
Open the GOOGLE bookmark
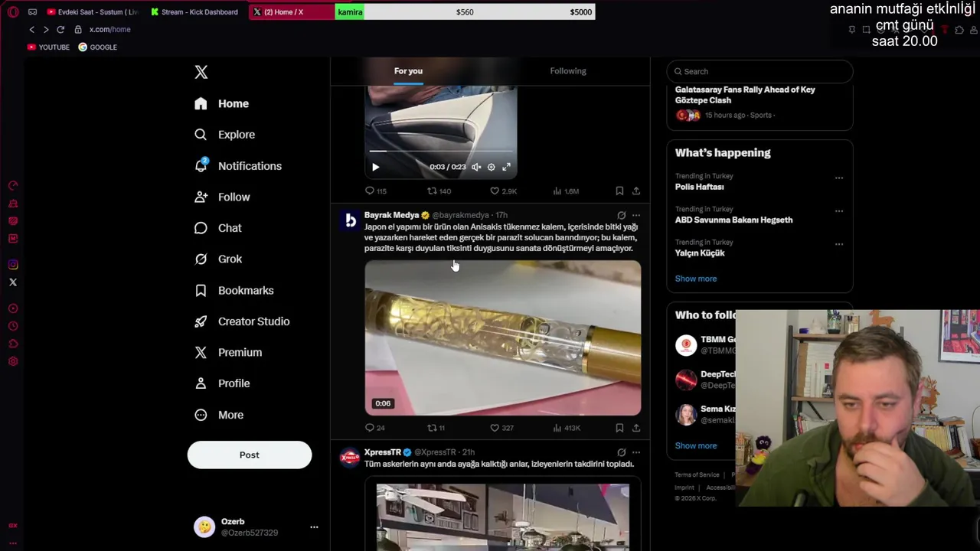point(97,47)
